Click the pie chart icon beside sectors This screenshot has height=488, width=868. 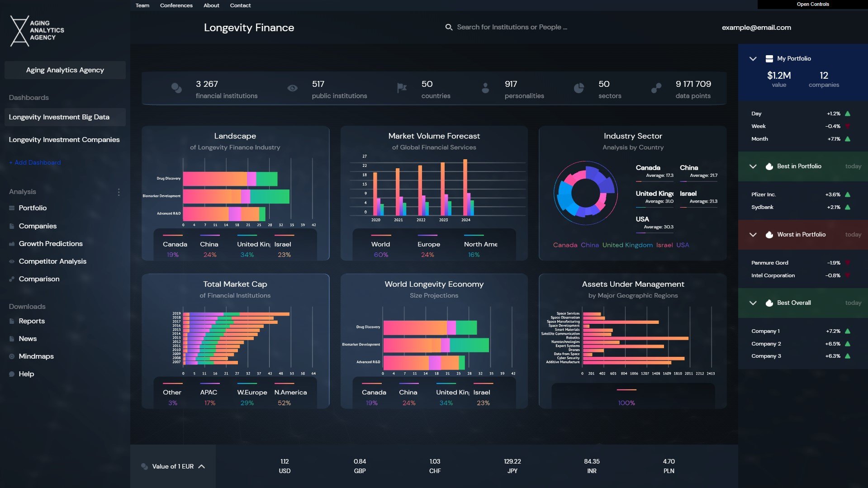coord(579,88)
